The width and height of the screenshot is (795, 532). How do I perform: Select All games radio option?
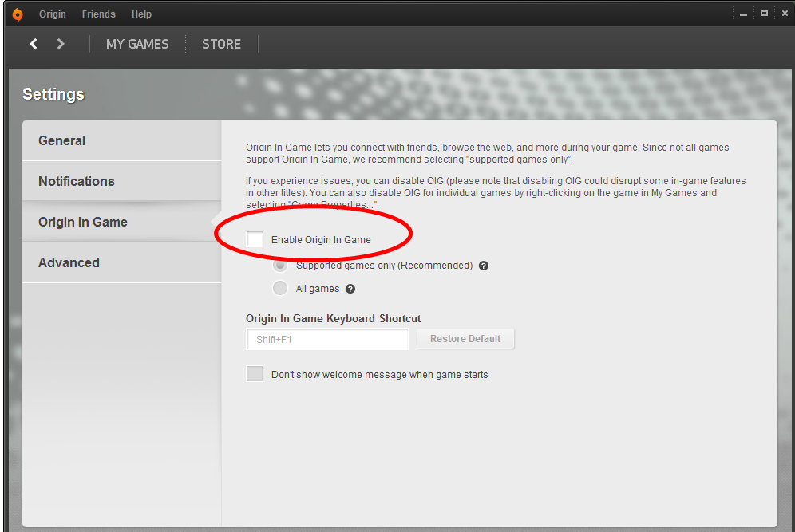click(280, 288)
